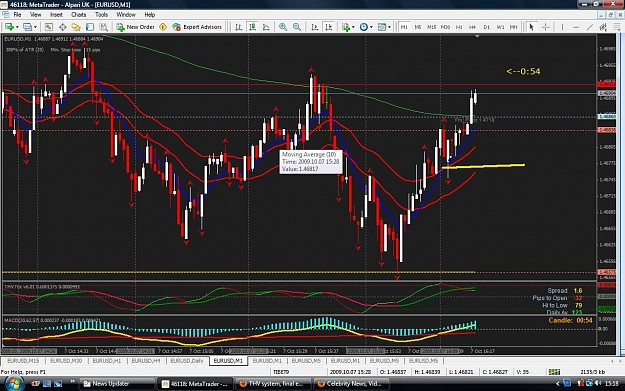The image size is (625, 391).
Task: Click the Candle: 00:54 countdown text
Action: (x=570, y=320)
